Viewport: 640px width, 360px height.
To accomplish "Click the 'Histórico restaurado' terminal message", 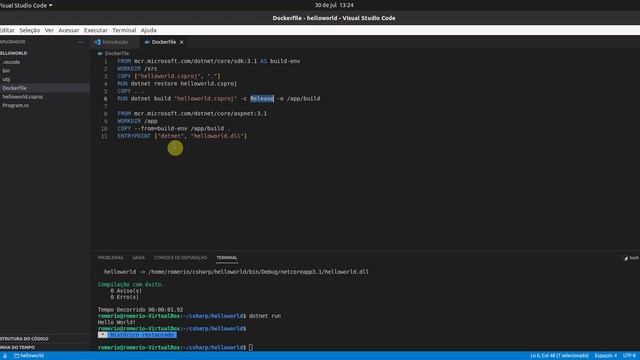I will (141, 335).
